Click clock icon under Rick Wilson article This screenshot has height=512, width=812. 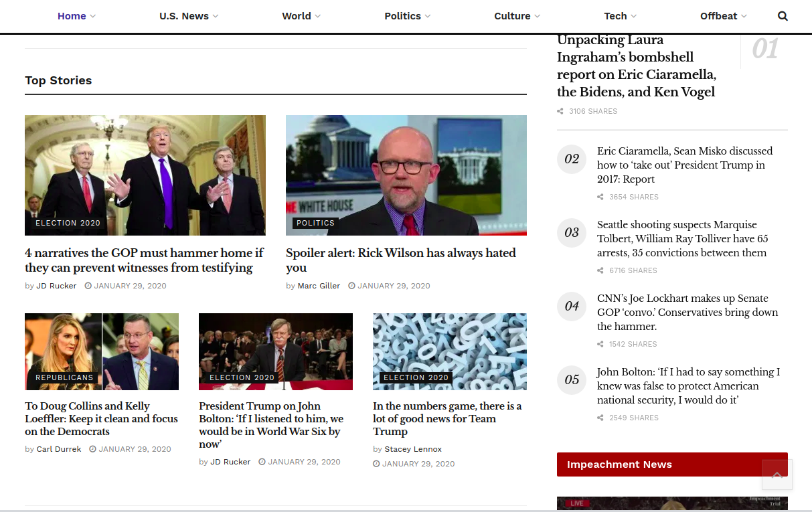(x=351, y=286)
